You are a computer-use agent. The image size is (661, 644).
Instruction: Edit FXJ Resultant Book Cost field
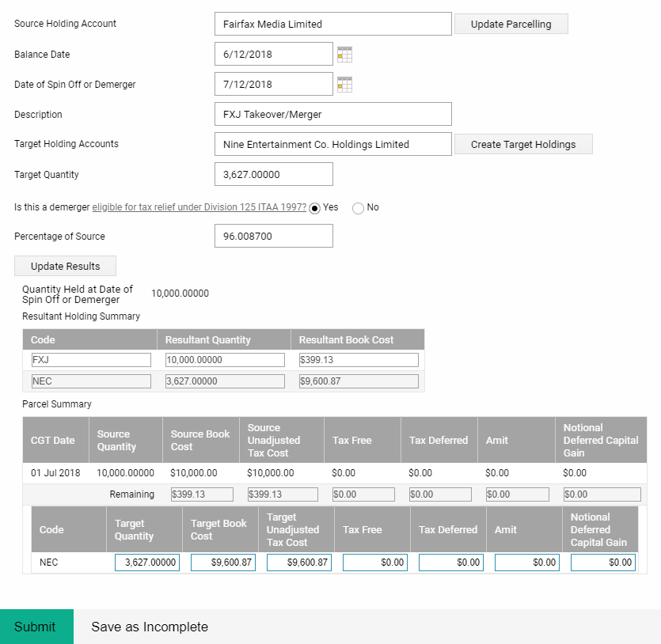pos(359,360)
